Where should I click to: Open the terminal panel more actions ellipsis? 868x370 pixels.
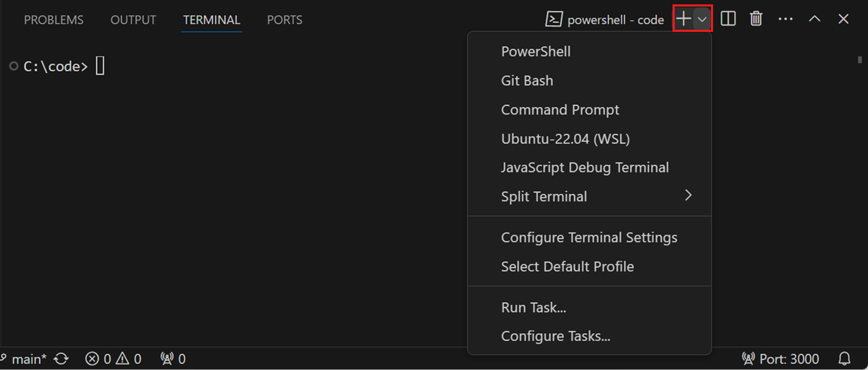(785, 20)
